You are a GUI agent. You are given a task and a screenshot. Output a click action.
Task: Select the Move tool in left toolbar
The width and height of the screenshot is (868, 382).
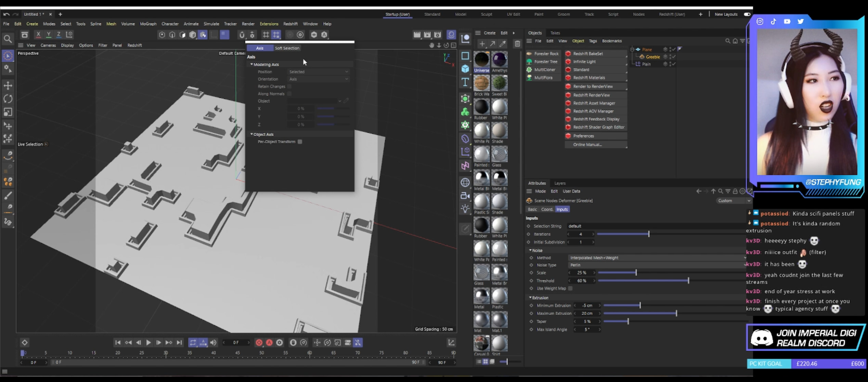point(8,85)
